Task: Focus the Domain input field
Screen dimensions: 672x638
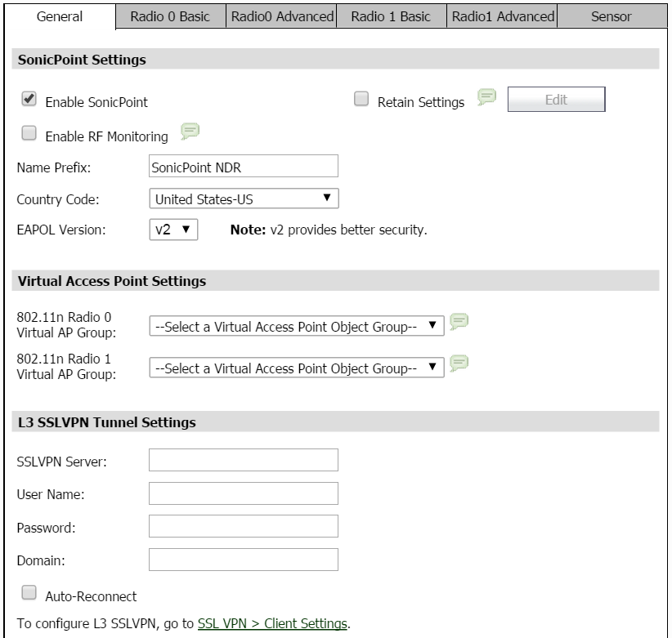Action: 244,560
